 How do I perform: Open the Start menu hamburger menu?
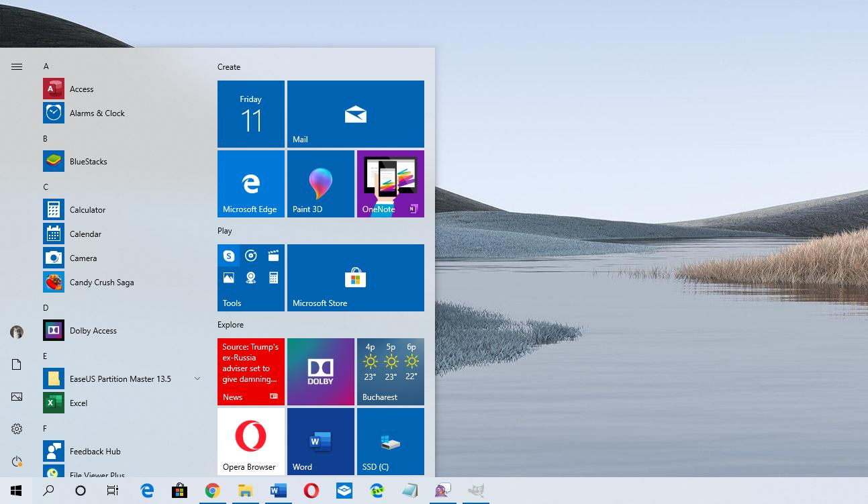click(16, 66)
